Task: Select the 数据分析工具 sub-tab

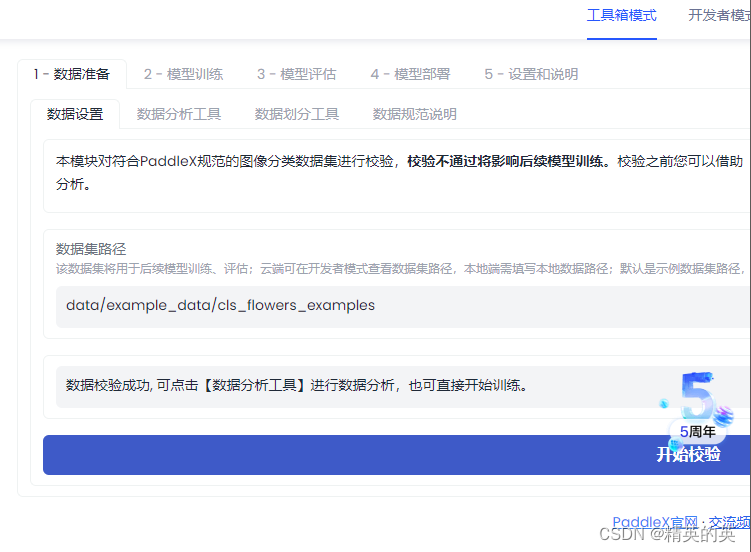Action: [179, 114]
